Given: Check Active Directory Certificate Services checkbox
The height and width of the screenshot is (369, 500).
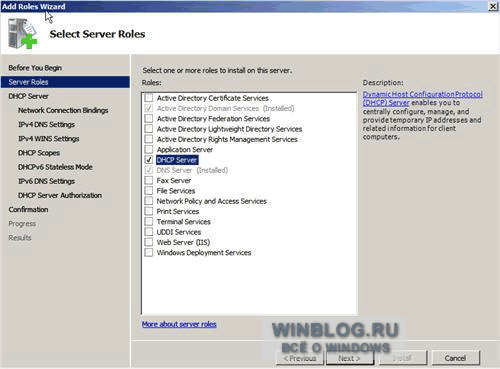Looking at the screenshot, I should pos(149,98).
